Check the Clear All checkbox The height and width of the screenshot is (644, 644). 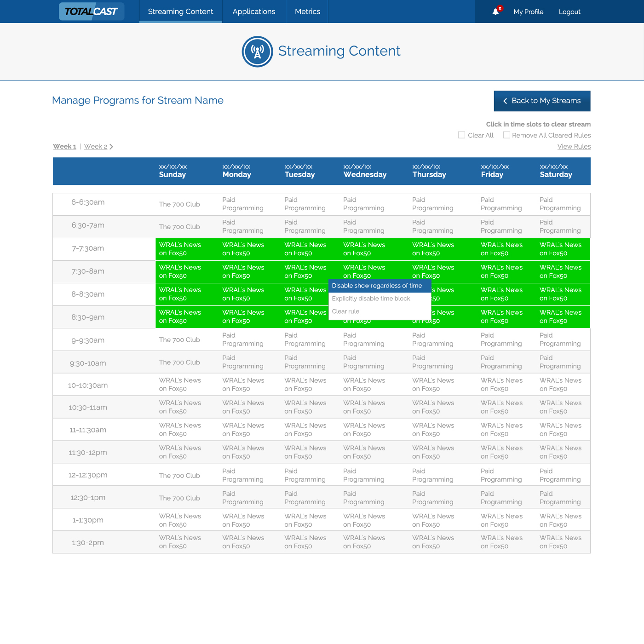click(x=461, y=135)
